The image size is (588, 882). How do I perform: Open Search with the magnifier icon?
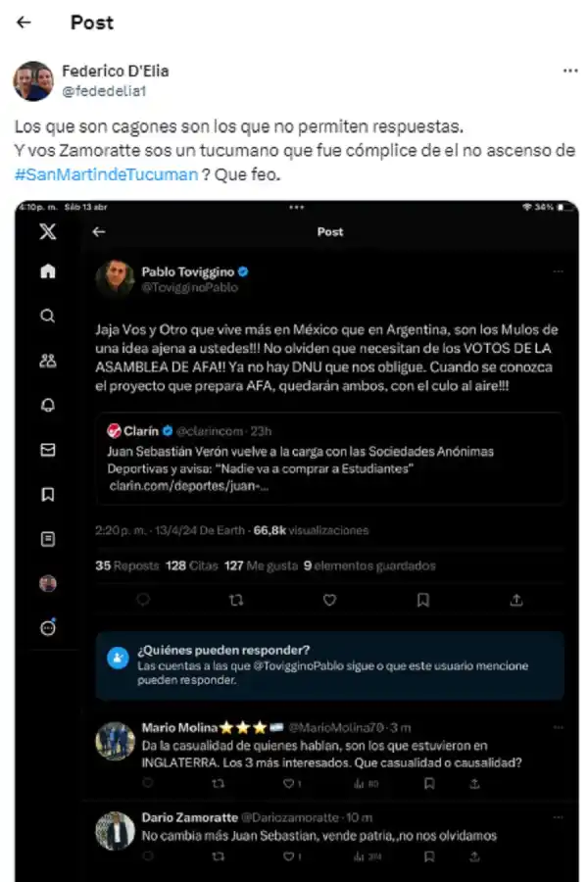tap(48, 317)
